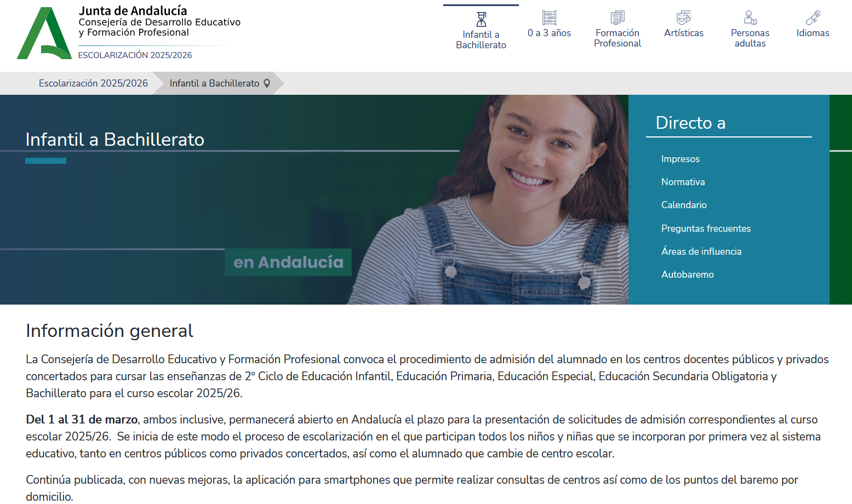Click the person icon above Personas adultas

pyautogui.click(x=750, y=18)
